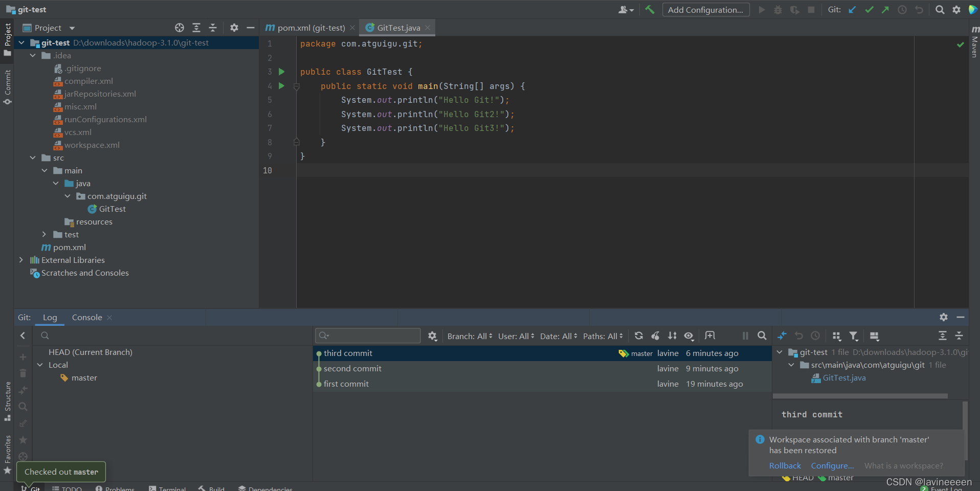Image resolution: width=980 pixels, height=491 pixels.
Task: Click Configure... link in notification
Action: [832, 465]
